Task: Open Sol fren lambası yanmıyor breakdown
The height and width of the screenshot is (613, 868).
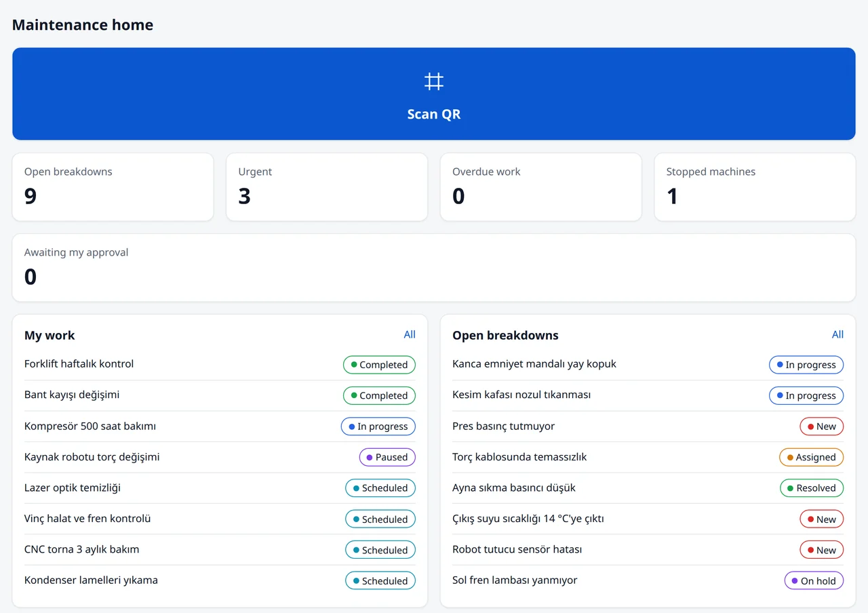Action: (x=648, y=580)
